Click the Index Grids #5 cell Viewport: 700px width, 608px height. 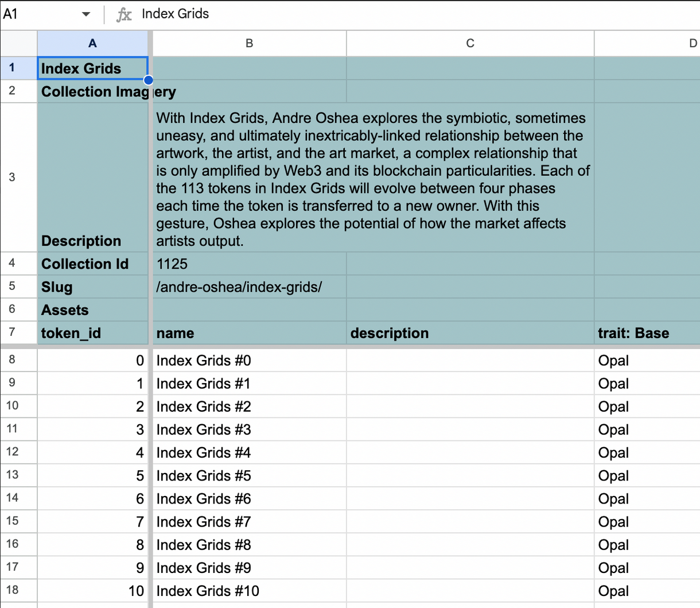point(249,475)
